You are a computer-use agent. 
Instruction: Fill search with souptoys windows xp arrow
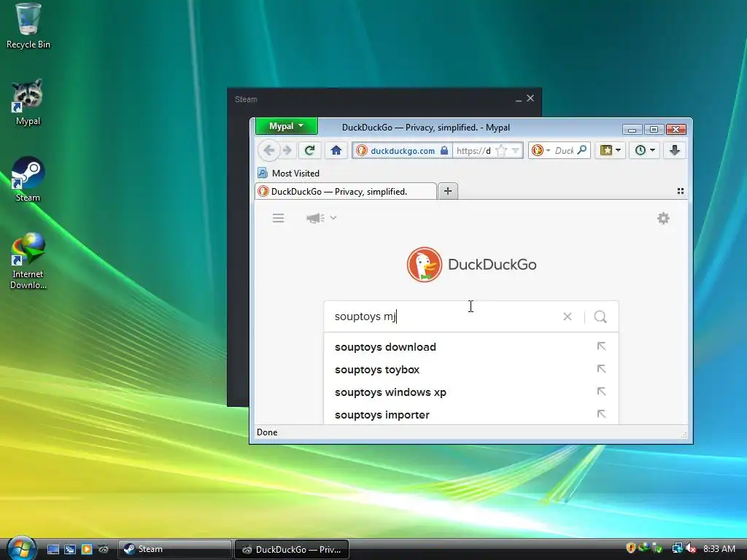point(601,392)
